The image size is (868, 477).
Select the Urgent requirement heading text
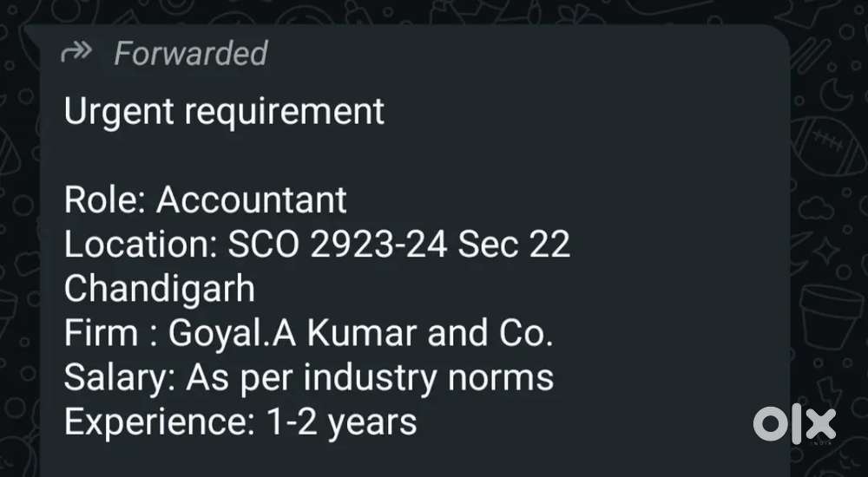[x=224, y=112]
